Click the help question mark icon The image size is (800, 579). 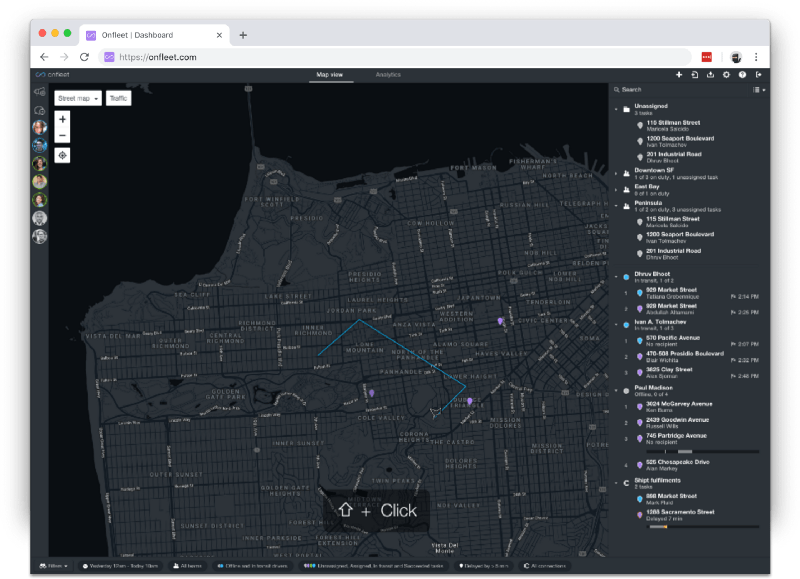[742, 75]
